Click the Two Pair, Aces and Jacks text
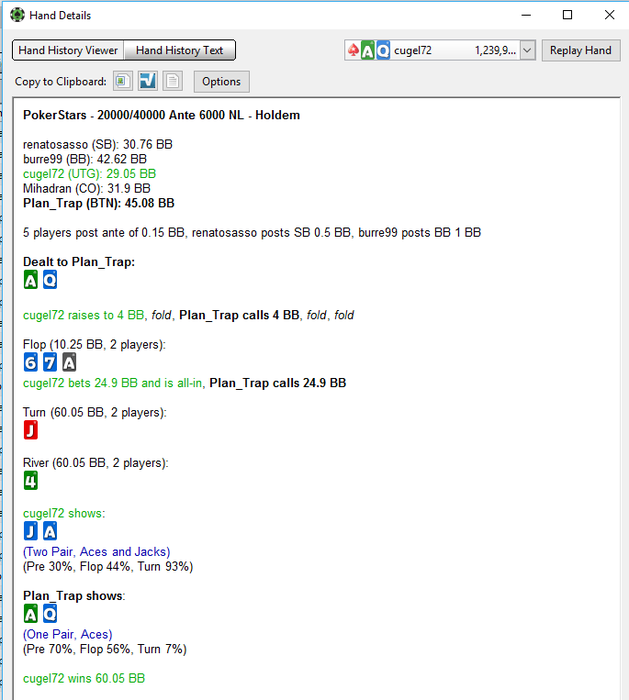The image size is (629, 700). (x=96, y=552)
